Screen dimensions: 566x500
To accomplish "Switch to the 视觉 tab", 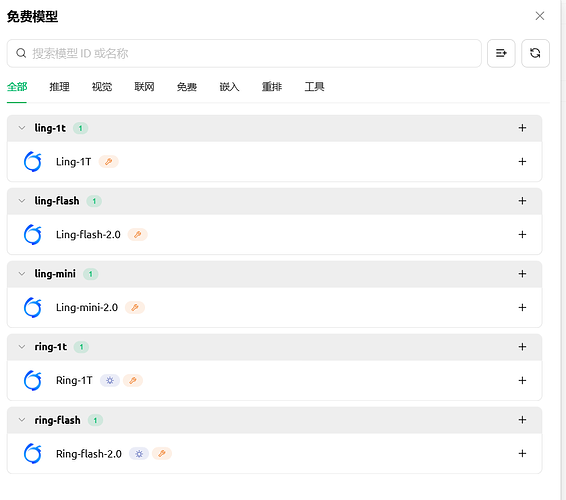I will (x=102, y=87).
